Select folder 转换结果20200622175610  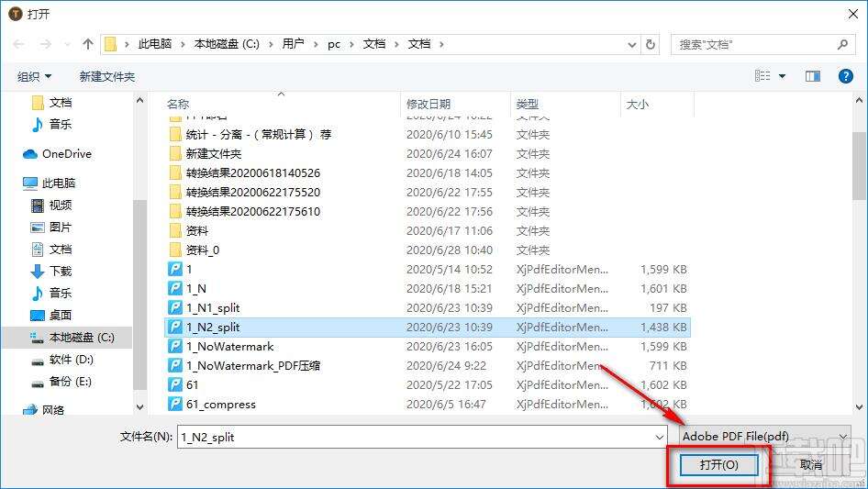253,212
